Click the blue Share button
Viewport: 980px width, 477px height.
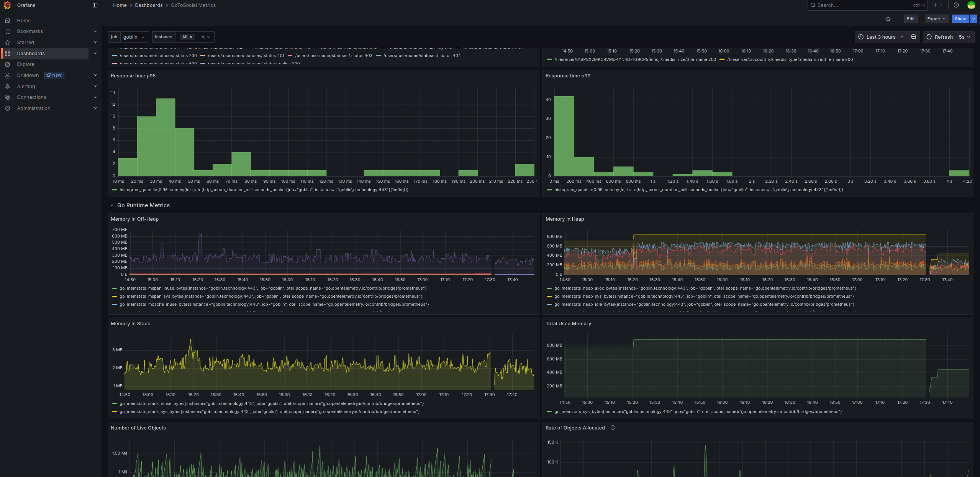[960, 19]
